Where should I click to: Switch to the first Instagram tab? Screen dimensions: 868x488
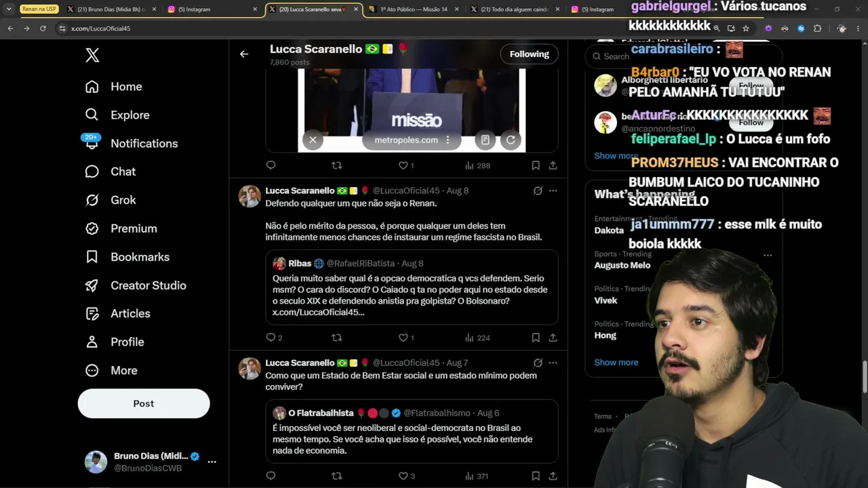(x=213, y=9)
